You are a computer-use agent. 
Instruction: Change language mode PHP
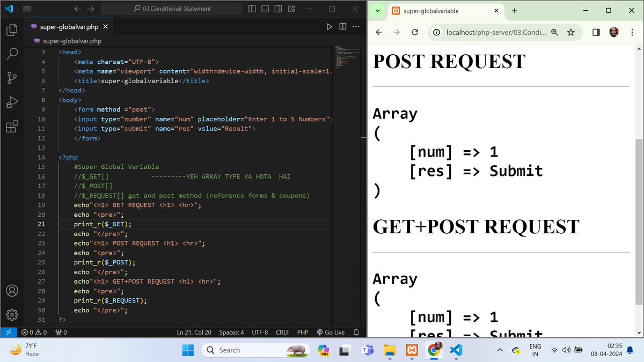pos(303,333)
